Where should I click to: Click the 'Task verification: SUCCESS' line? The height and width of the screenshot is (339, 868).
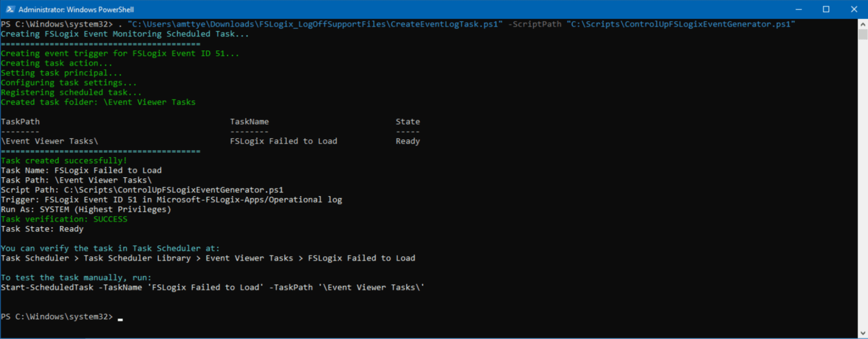point(64,219)
